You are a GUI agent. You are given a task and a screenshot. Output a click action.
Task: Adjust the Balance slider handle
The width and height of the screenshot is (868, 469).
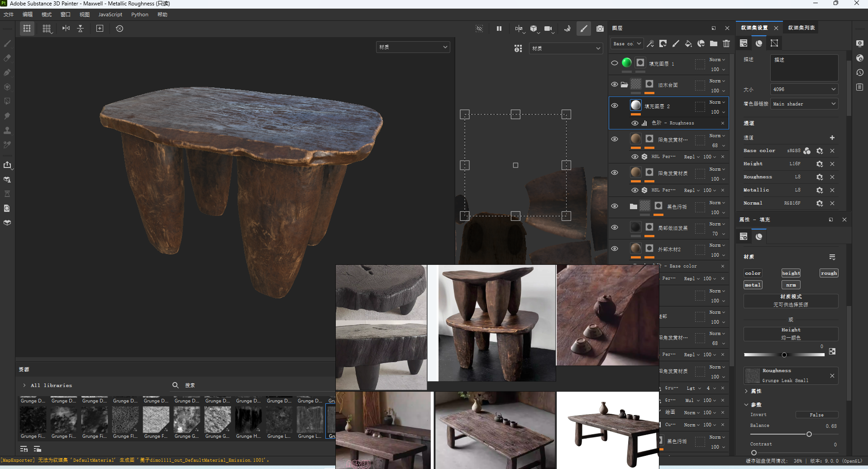point(809,434)
